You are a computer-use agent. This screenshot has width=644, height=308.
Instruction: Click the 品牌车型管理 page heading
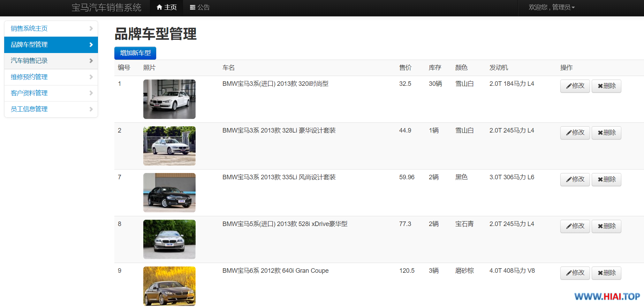click(156, 34)
